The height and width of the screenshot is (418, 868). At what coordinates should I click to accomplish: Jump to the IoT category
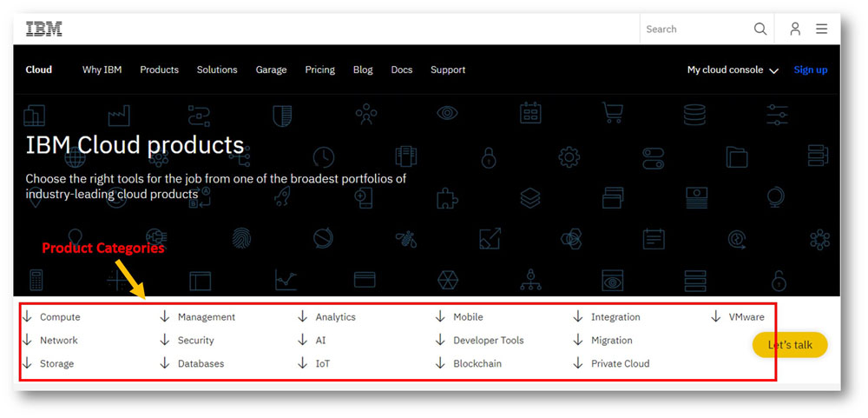pos(323,363)
